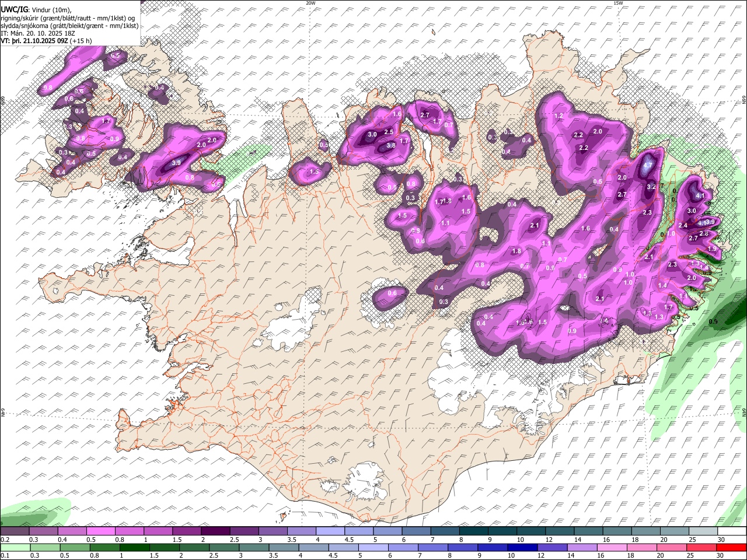Pick the palest green swatch starting the lower legend
Screen dimensions: 747x560
point(15,548)
